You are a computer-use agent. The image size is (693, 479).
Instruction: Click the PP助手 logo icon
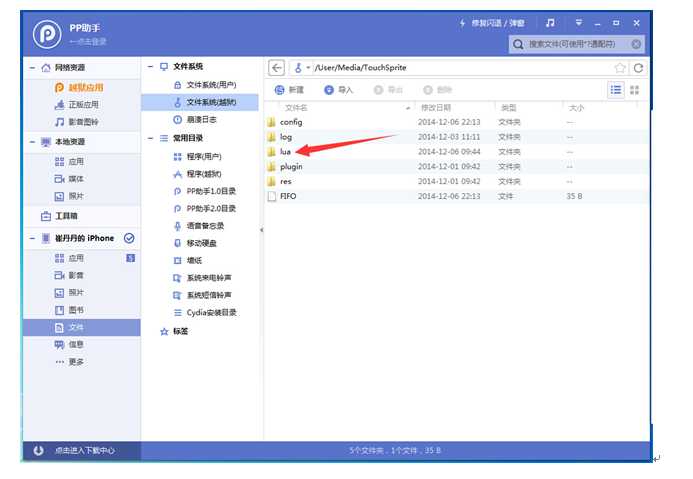click(x=47, y=34)
